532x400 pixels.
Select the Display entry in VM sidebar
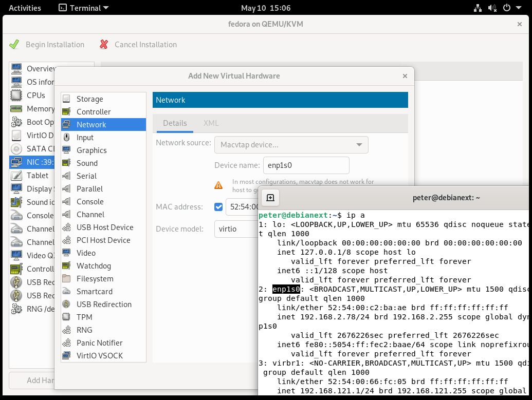32,189
